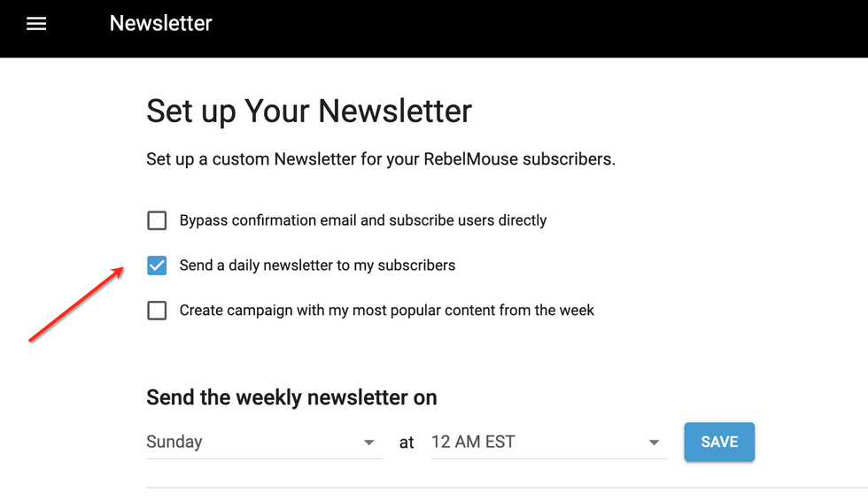This screenshot has height=500, width=868.
Task: Click the empty black header bar area
Action: (531, 27)
